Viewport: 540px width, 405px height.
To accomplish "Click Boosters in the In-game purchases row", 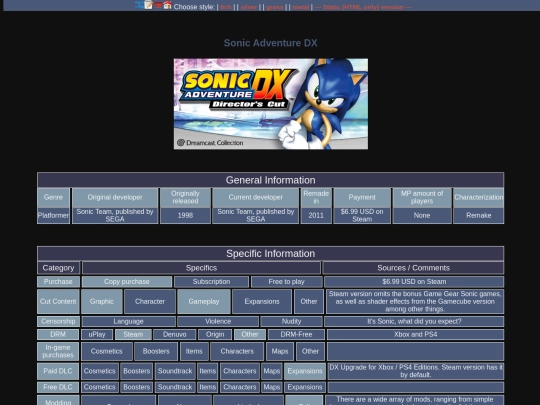I will pyautogui.click(x=156, y=351).
